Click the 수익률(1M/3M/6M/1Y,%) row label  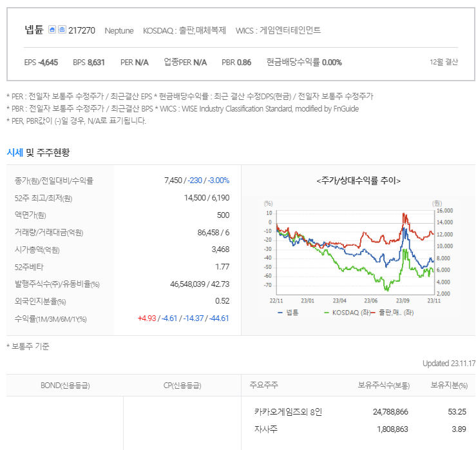pyautogui.click(x=51, y=319)
